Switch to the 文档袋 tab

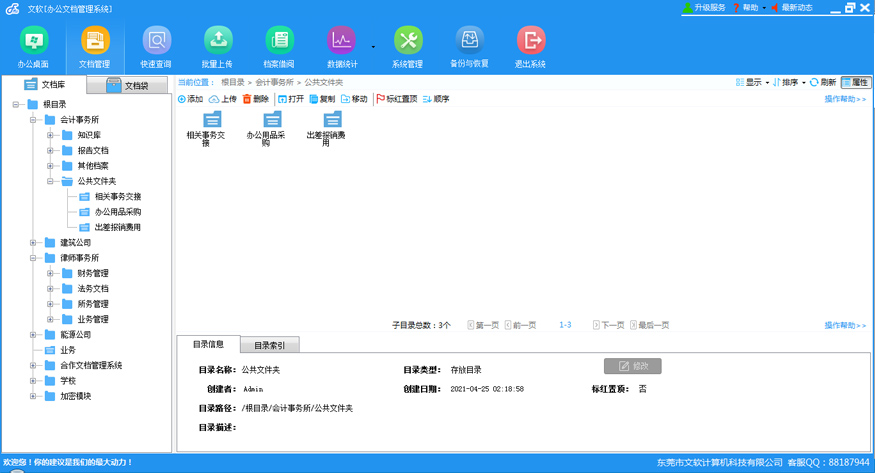[127, 85]
